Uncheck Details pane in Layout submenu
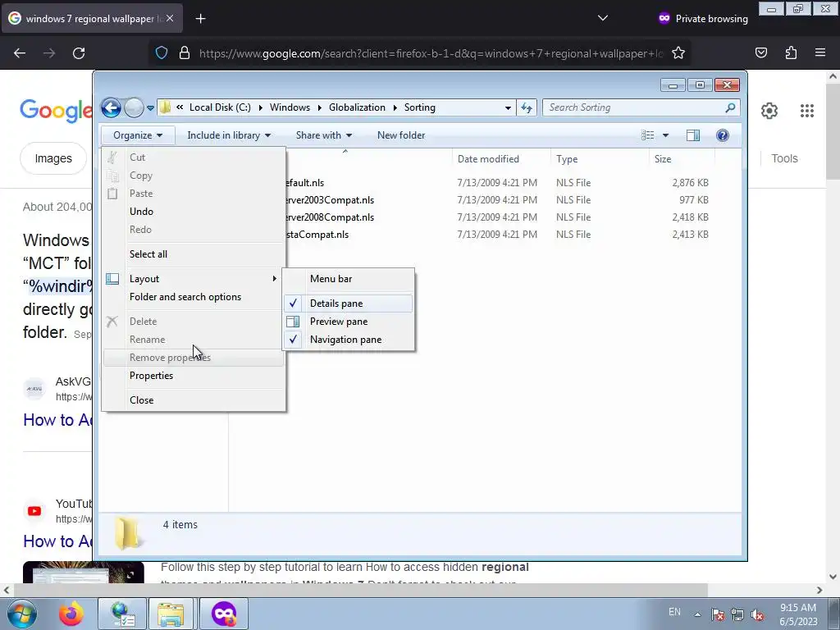 coord(348,304)
